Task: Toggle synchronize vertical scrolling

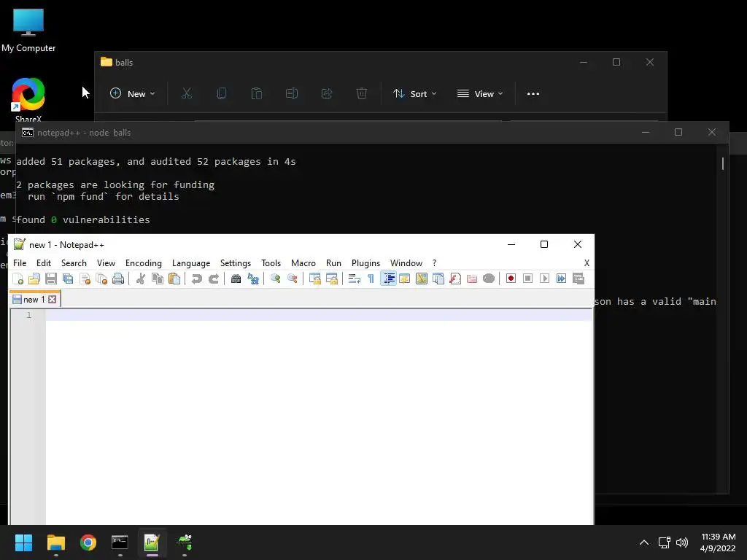Action: 314,279
